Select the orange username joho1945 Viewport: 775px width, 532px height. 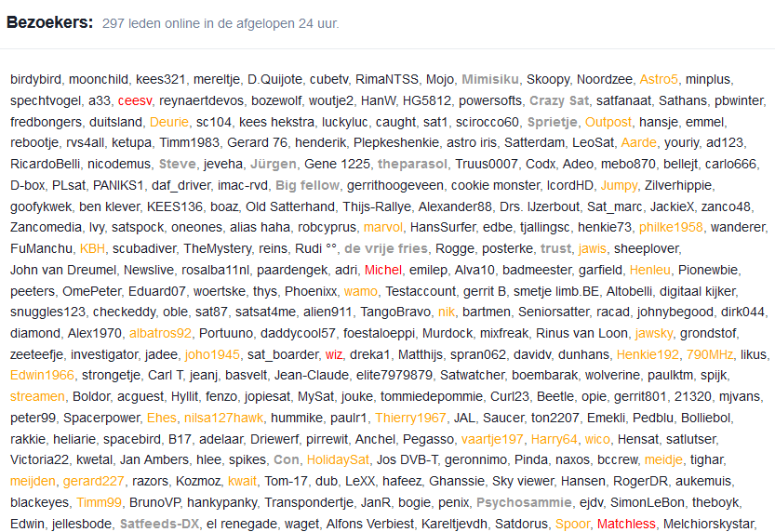212,354
